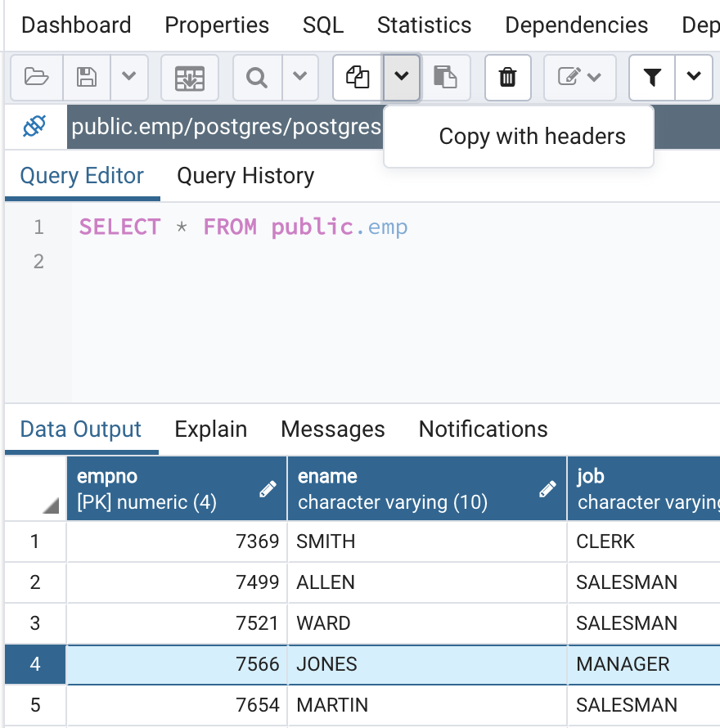Click the Paste rows icon
This screenshot has height=728, width=720.
pos(445,78)
